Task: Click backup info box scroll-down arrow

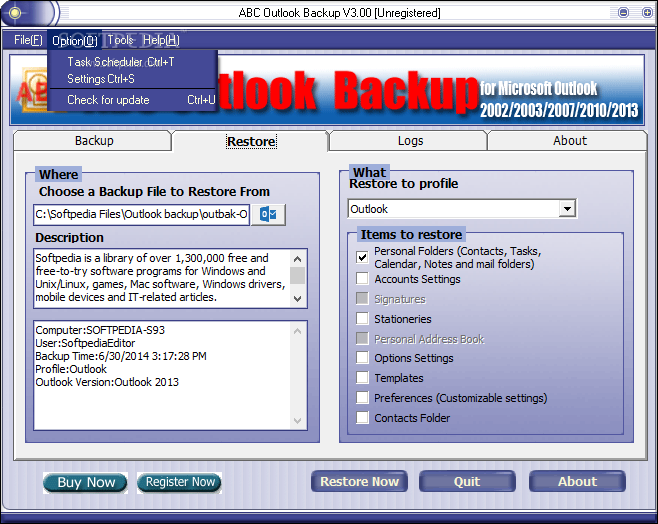Action: 298,421
